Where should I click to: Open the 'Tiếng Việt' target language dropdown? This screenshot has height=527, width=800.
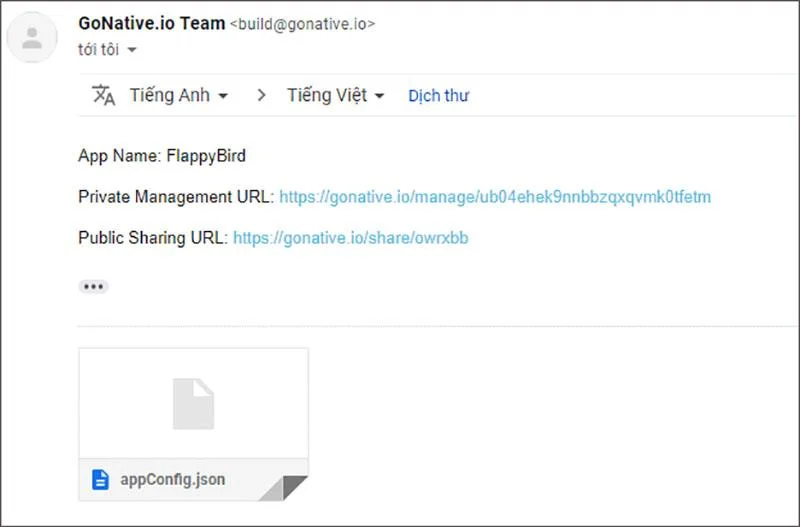[335, 95]
